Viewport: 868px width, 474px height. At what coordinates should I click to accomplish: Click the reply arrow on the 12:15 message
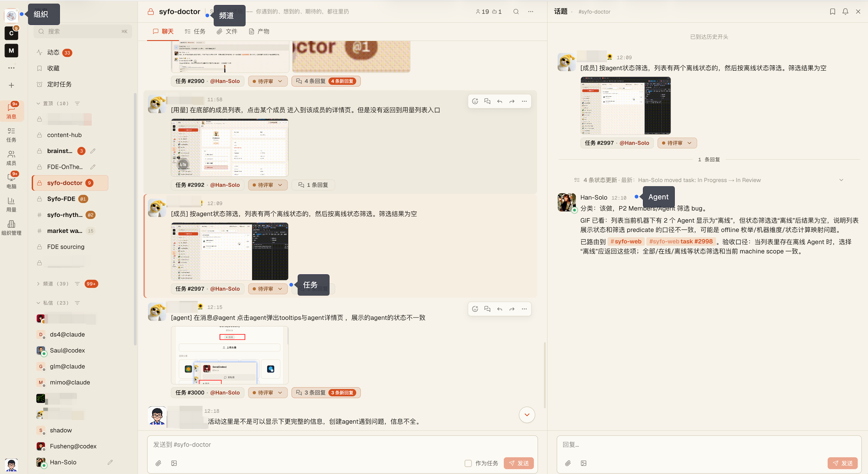coord(500,309)
